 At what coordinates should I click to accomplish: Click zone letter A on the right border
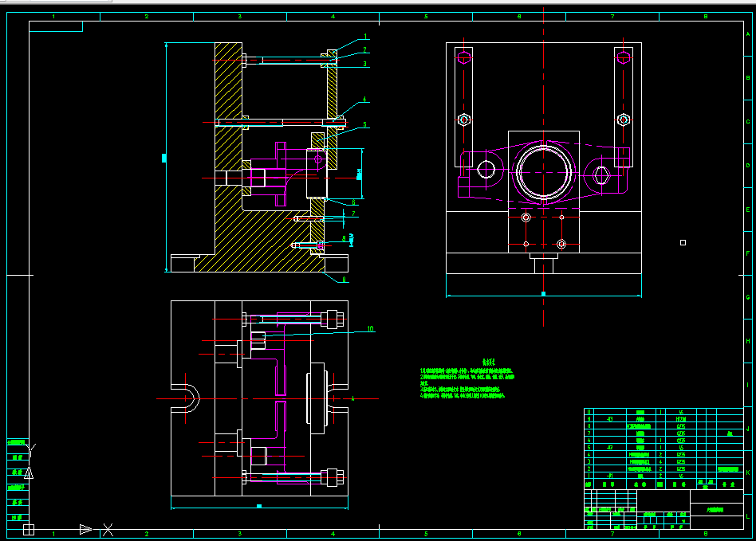748,33
